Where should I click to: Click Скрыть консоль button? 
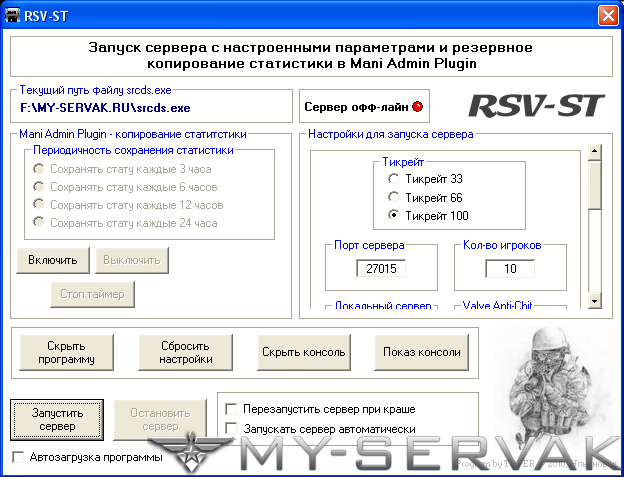[304, 352]
